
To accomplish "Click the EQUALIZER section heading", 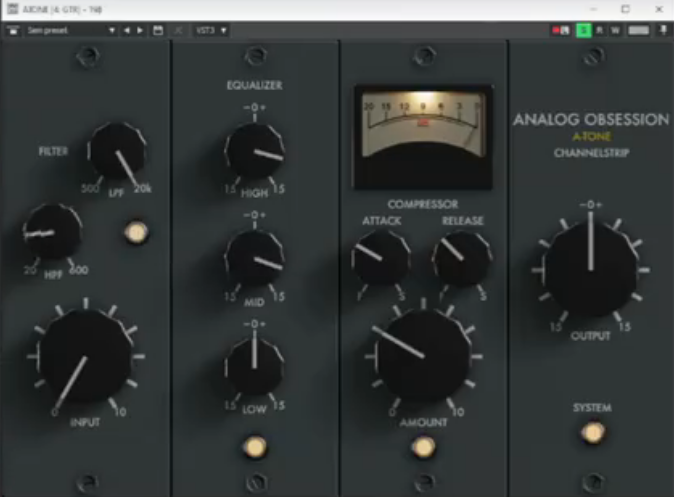I will (x=254, y=85).
